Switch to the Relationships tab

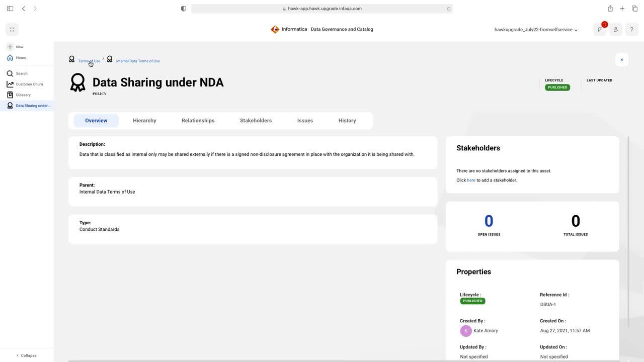[x=198, y=121]
